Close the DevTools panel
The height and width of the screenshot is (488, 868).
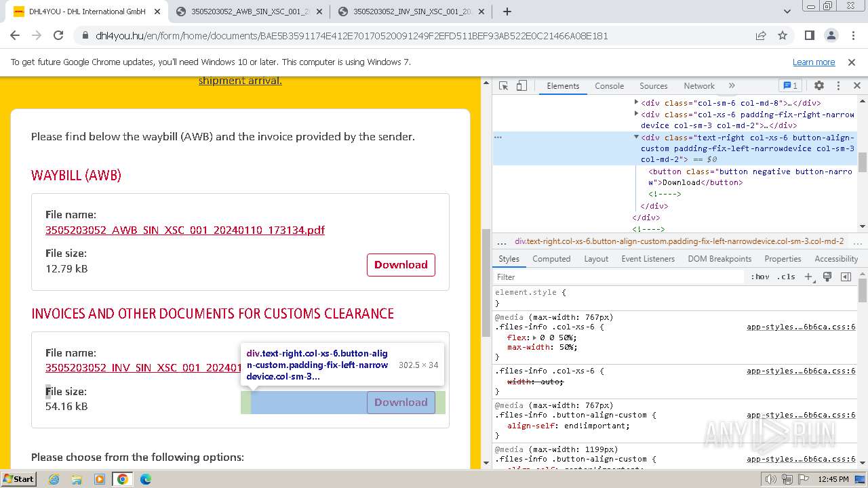click(x=856, y=86)
